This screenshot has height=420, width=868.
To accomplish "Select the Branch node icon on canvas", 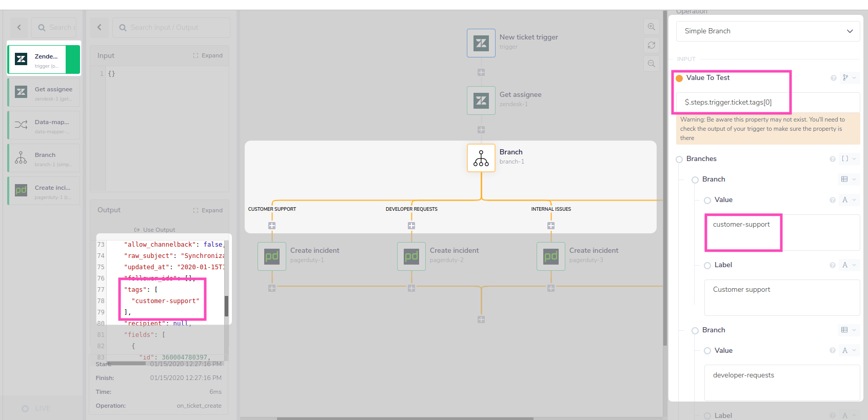I will [x=481, y=158].
